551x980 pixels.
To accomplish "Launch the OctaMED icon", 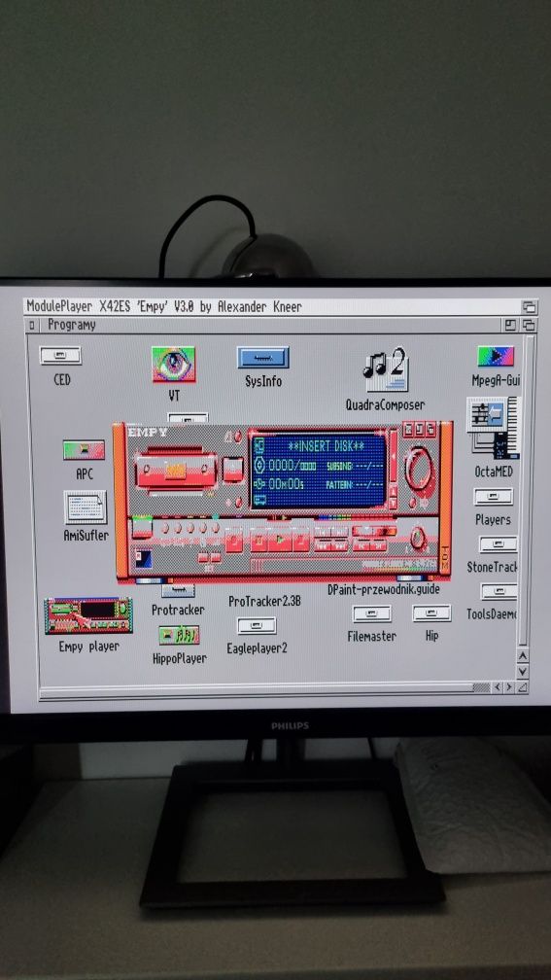I will coord(493,428).
